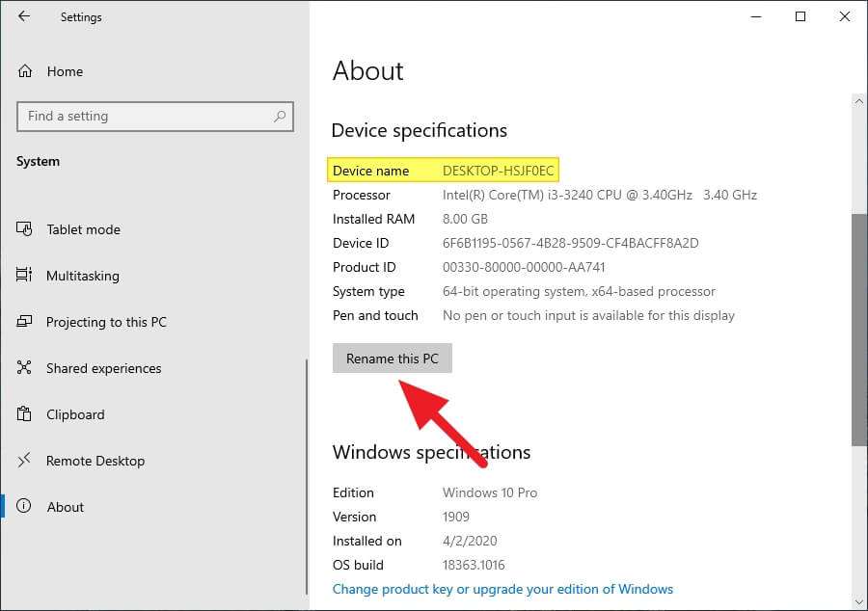Viewport: 868px width, 611px height.
Task: Click the Processor label
Action: coord(361,196)
